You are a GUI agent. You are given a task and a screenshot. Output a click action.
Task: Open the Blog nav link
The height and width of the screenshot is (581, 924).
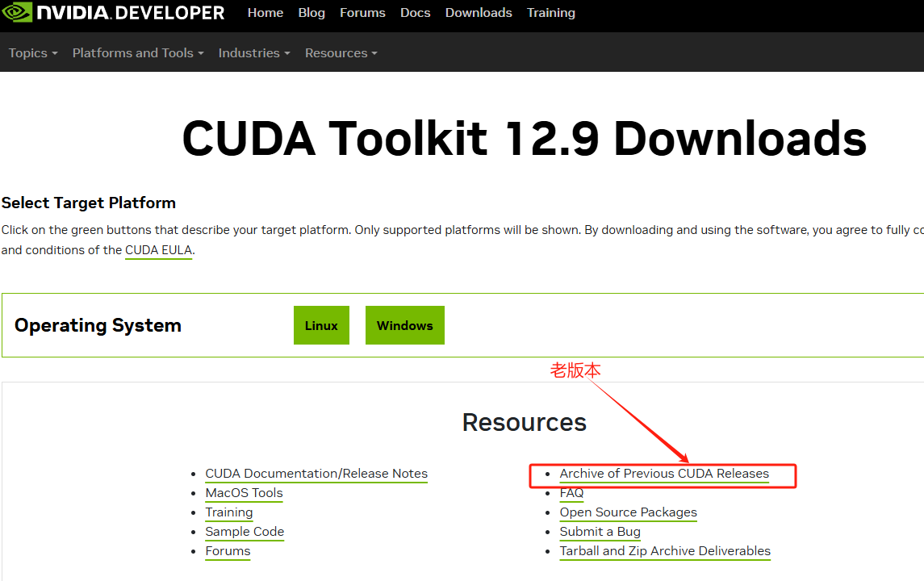click(x=311, y=12)
